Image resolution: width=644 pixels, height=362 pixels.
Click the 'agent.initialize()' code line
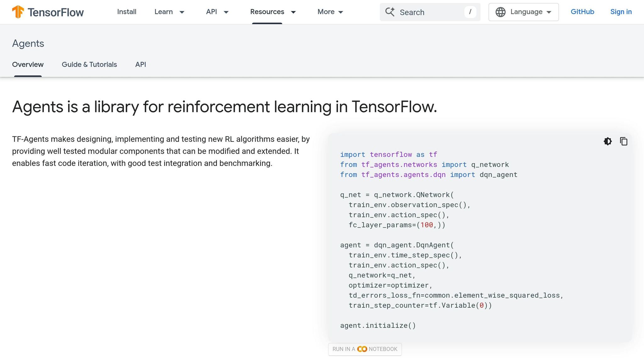click(x=378, y=326)
